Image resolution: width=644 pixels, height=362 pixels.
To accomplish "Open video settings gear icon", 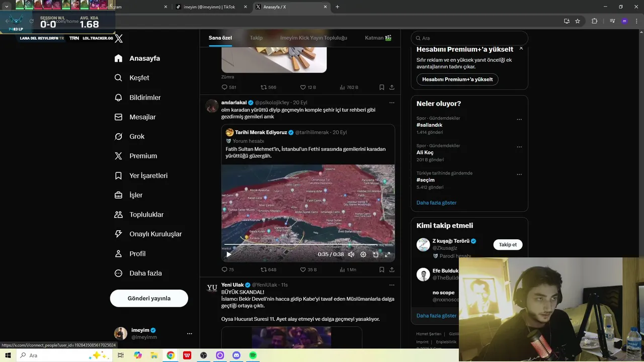I will point(363,254).
